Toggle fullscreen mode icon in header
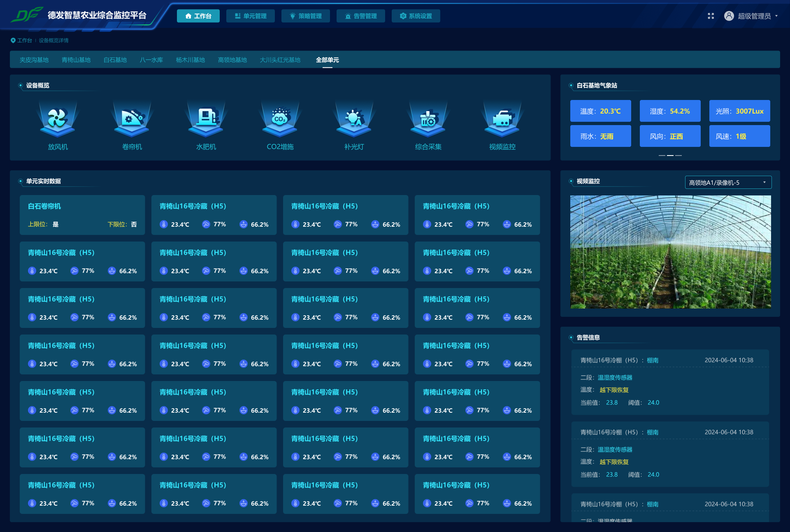 pyautogui.click(x=711, y=16)
